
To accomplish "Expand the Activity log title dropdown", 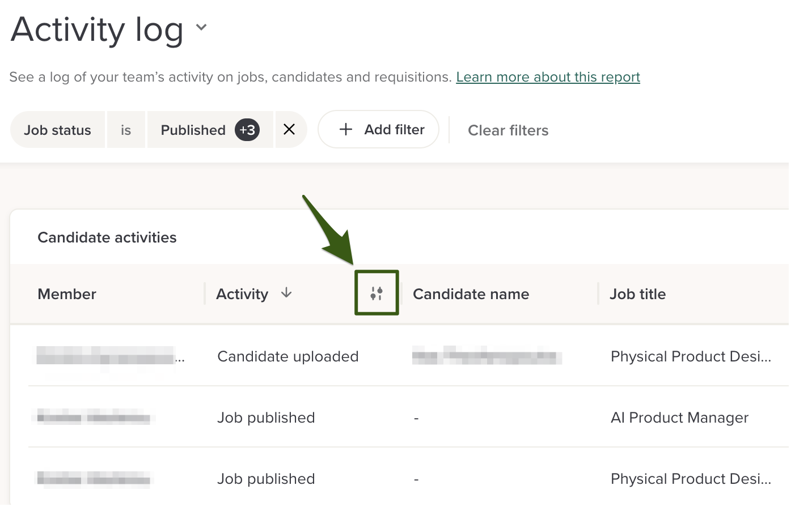I will pos(201,27).
